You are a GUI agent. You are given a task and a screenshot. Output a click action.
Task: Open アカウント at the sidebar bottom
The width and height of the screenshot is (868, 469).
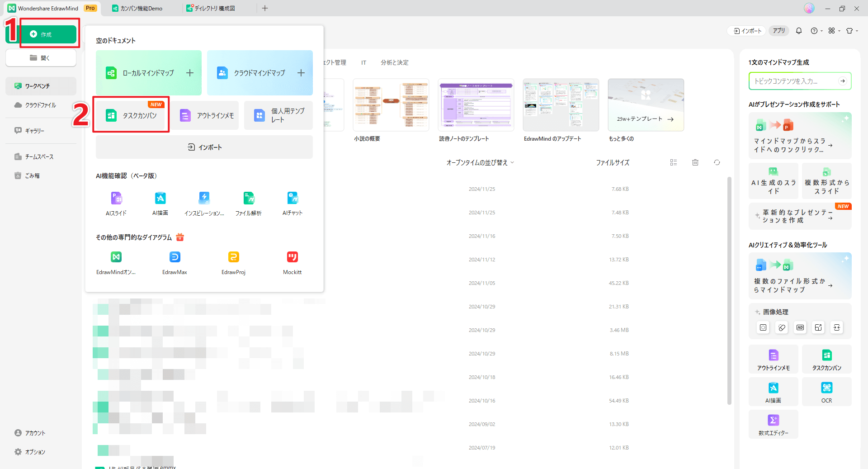(x=41, y=433)
